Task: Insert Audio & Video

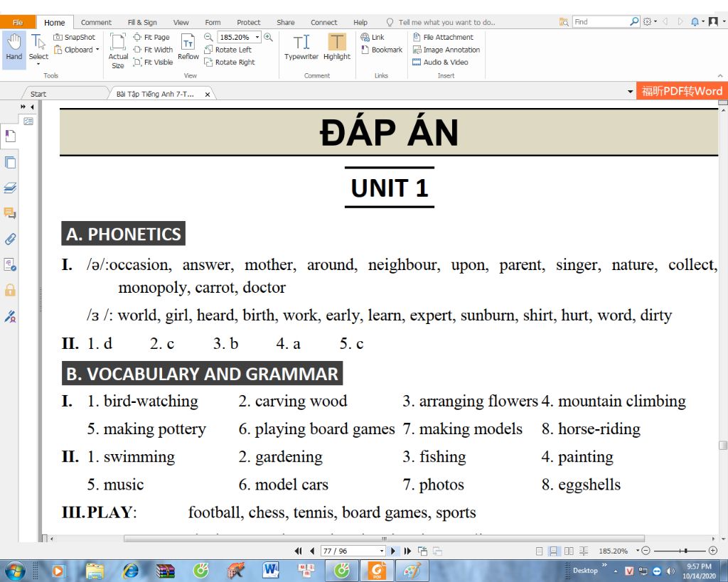Action: coord(440,63)
